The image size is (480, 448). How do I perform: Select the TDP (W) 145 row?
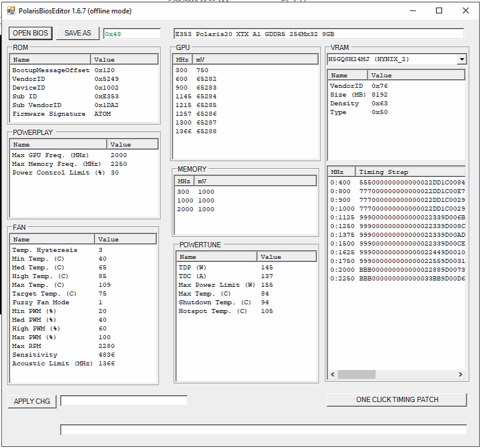[226, 268]
